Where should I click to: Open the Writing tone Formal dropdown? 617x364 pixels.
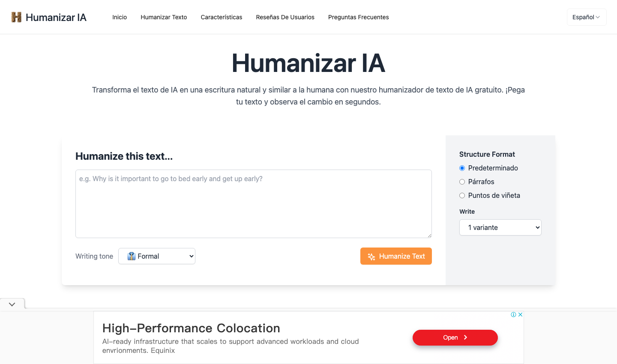[x=157, y=256]
